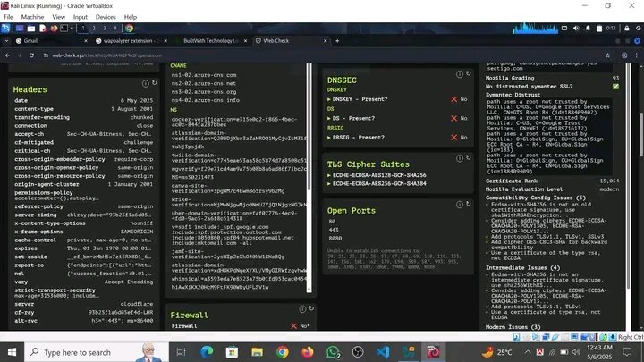644x362 pixels.
Task: Expand the ECDHE-ECDSA-AES128-GCM-SHA256 cipher suite
Action: (377, 175)
